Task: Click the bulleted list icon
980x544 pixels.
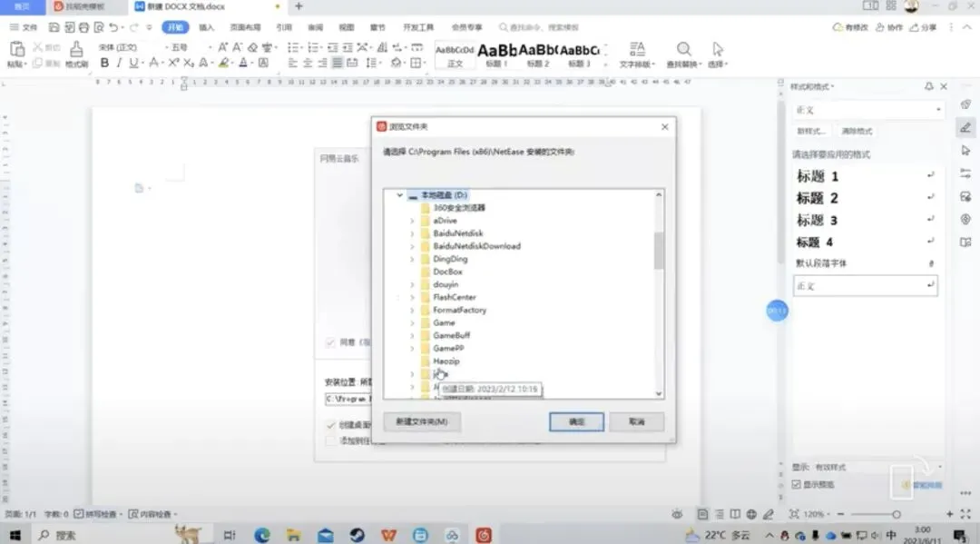Action: pyautogui.click(x=292, y=47)
